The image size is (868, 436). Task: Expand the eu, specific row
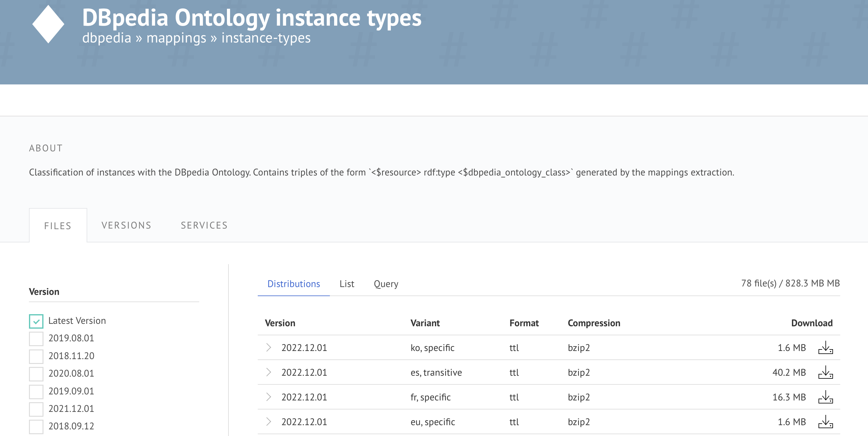[x=269, y=422]
